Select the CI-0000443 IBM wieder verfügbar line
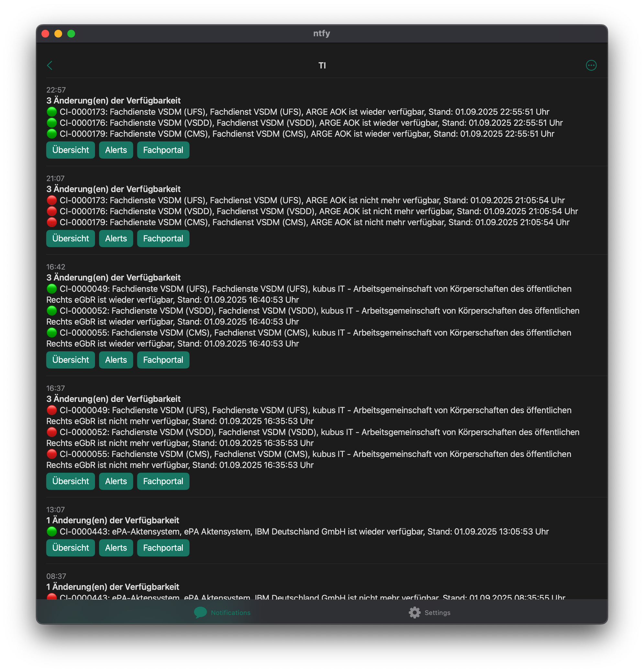Image resolution: width=644 pixels, height=672 pixels. tap(297, 532)
